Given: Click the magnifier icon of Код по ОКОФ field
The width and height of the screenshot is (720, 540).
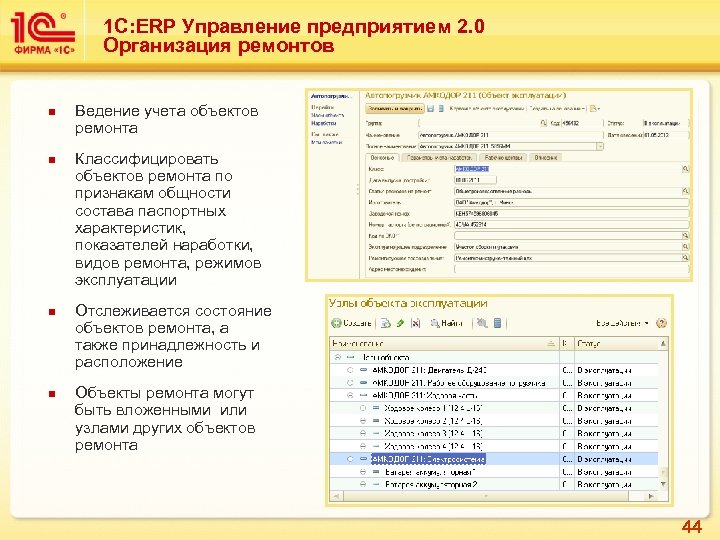Looking at the screenshot, I should [x=685, y=236].
